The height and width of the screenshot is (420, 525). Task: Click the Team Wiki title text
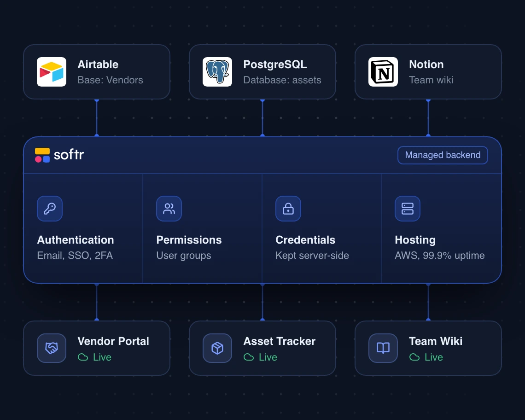click(x=436, y=341)
